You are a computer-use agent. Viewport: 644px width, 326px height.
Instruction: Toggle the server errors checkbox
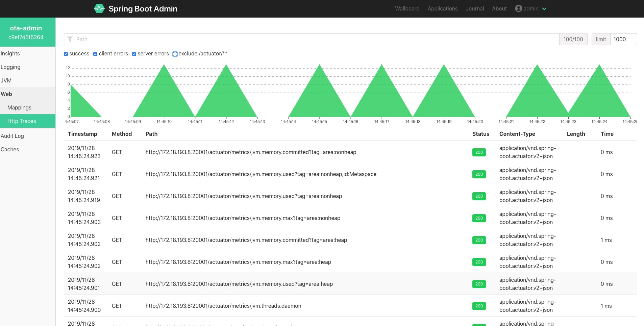(134, 54)
